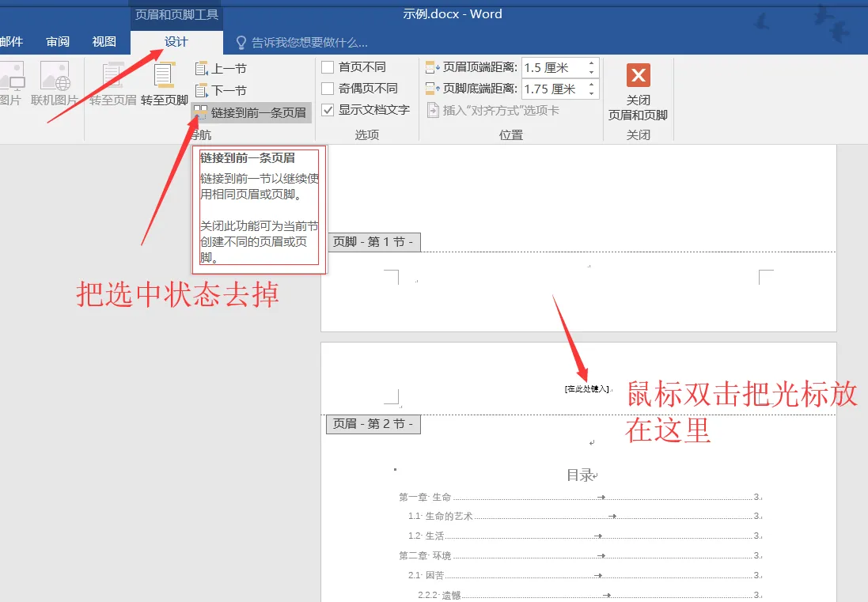Open the 视图 ribbon tab
The image size is (868, 602).
point(104,42)
